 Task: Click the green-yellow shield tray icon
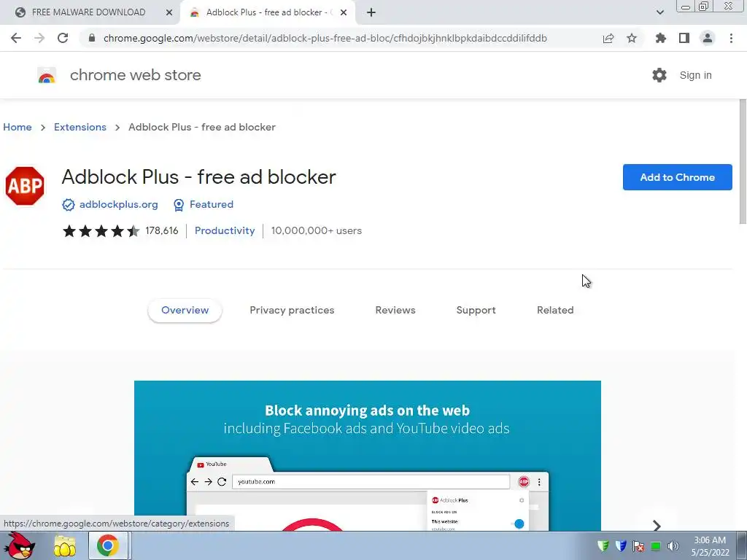603,546
